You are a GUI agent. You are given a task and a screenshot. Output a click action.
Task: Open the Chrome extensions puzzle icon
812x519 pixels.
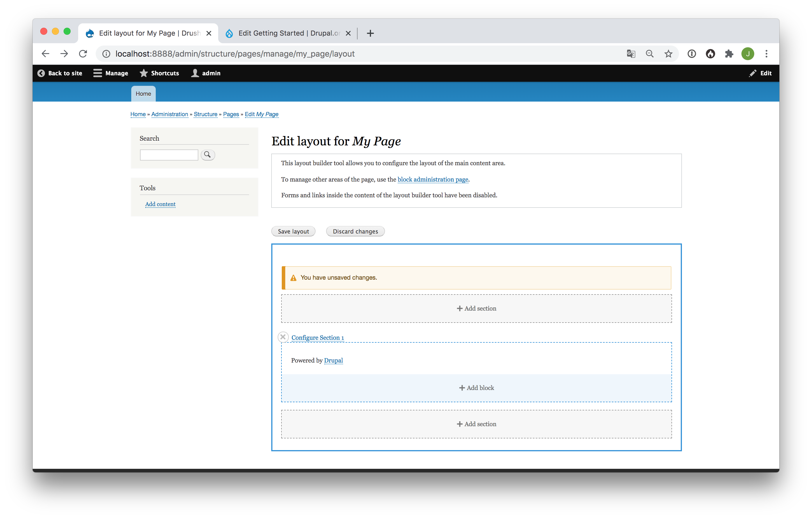(729, 54)
